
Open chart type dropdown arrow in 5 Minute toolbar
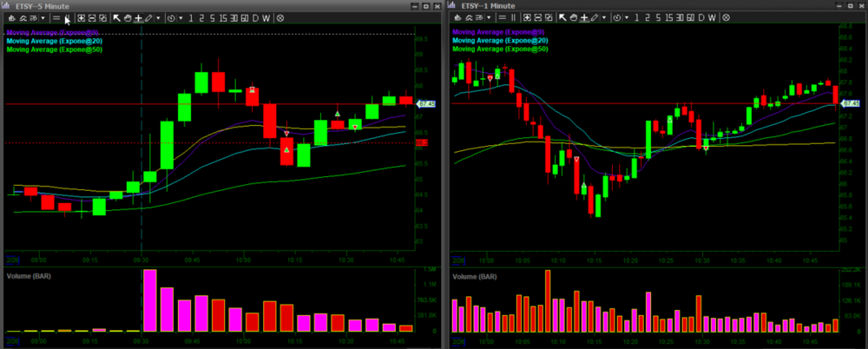click(44, 17)
